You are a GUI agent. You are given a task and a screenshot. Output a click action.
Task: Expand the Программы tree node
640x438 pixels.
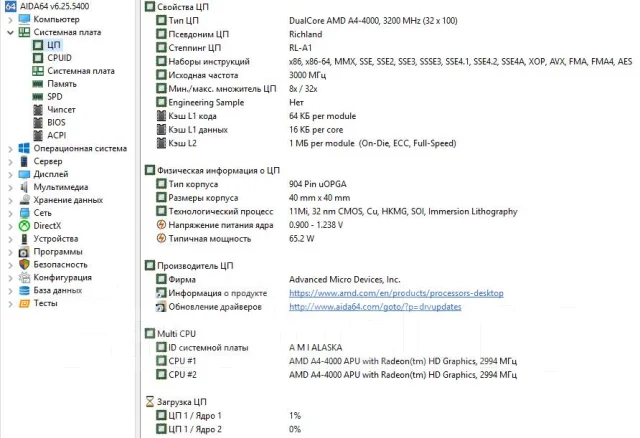pyautogui.click(x=10, y=252)
